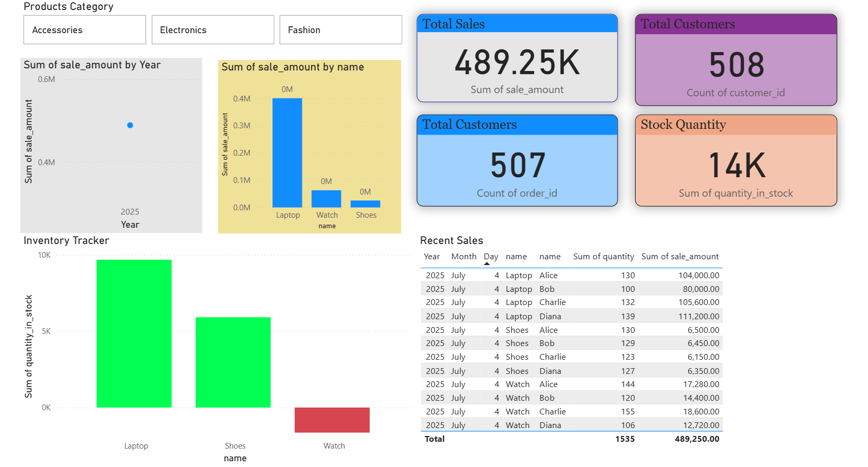Select the green Laptop inventory bar
The height and width of the screenshot is (467, 868).
(134, 333)
